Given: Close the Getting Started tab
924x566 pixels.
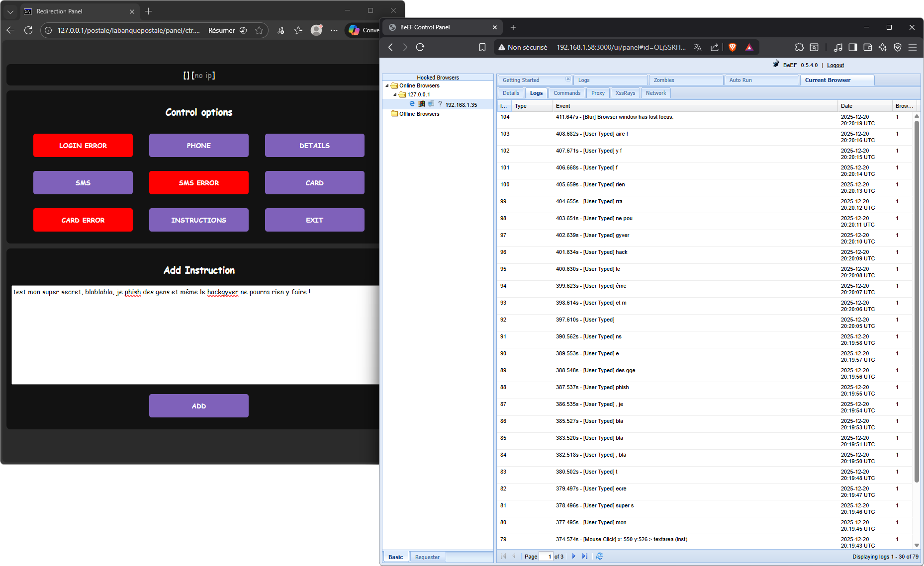Looking at the screenshot, I should [568, 79].
